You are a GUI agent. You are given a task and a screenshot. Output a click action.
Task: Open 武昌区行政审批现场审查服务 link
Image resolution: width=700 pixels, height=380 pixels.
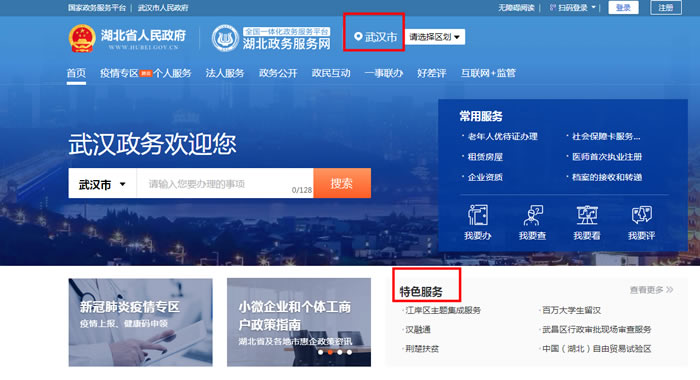click(597, 330)
